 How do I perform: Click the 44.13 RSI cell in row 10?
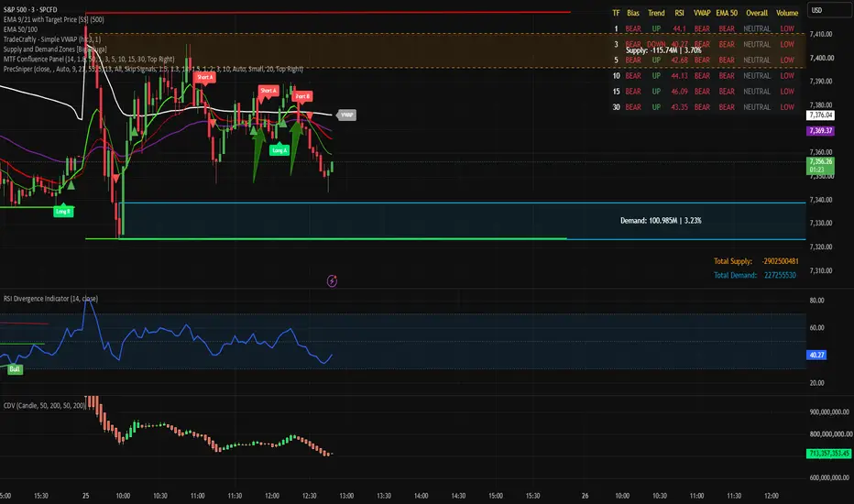click(679, 76)
